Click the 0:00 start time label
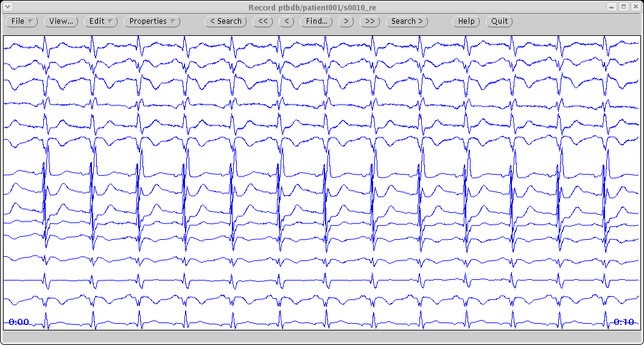 coord(19,322)
